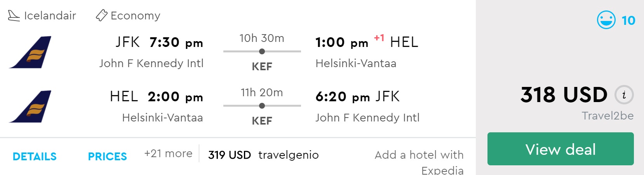This screenshot has width=644, height=175.
Task: Open the PRICES tab
Action: 107,156
